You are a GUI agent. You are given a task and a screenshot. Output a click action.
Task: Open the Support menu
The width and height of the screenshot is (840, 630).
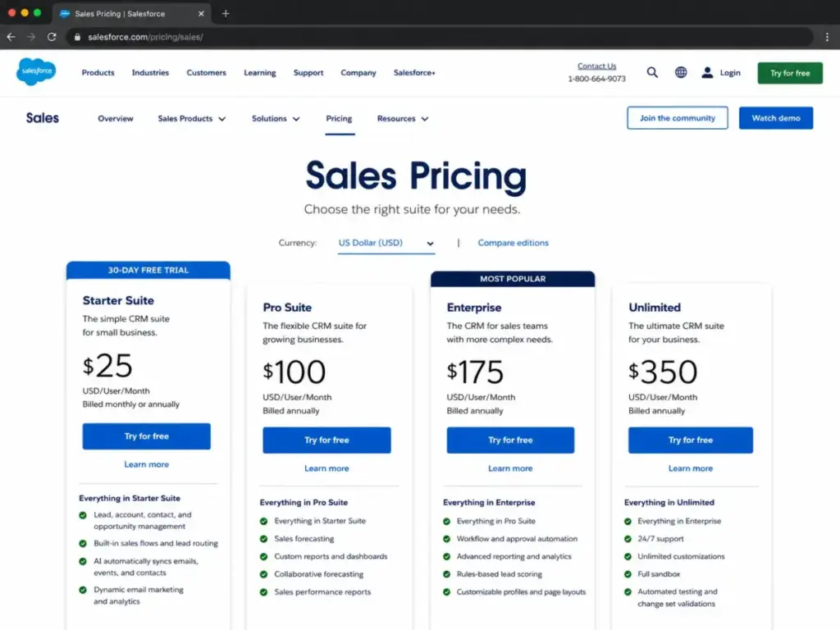(308, 72)
